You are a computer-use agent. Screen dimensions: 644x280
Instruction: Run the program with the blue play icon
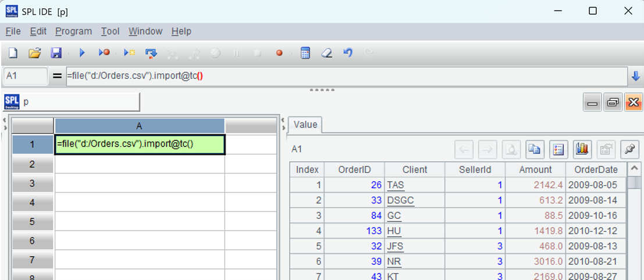(x=82, y=53)
